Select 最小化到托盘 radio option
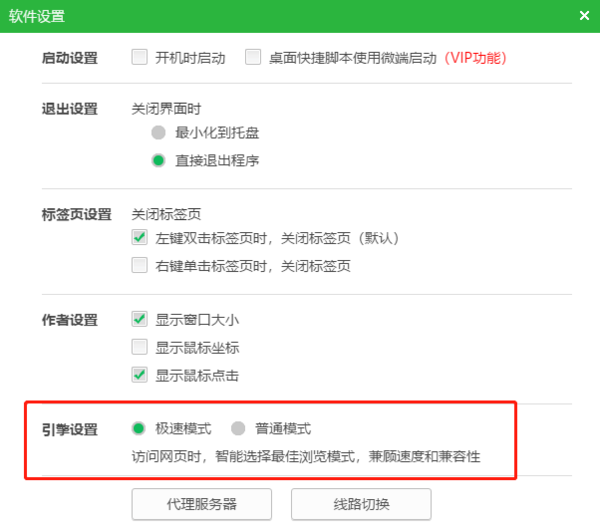Image resolution: width=600 pixels, height=531 pixels. 157,132
